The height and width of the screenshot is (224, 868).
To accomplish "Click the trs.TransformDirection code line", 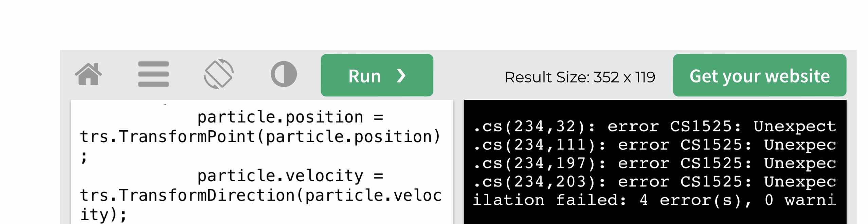I will pos(260,195).
